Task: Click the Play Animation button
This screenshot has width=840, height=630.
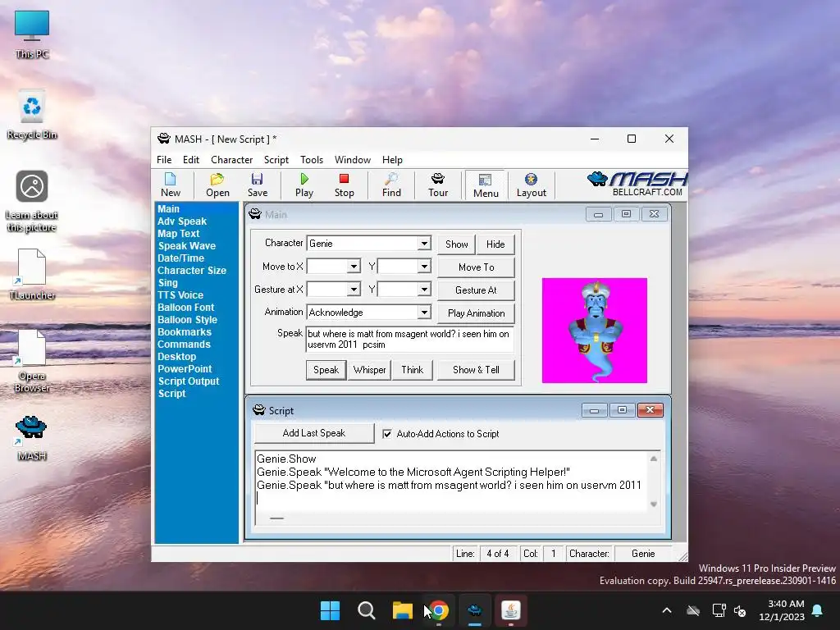Action: pos(476,313)
